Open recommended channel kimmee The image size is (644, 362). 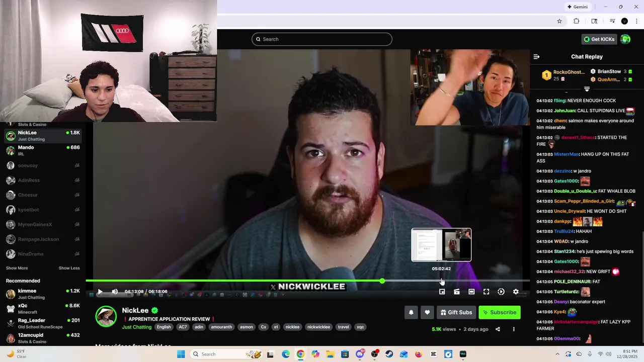43,294
